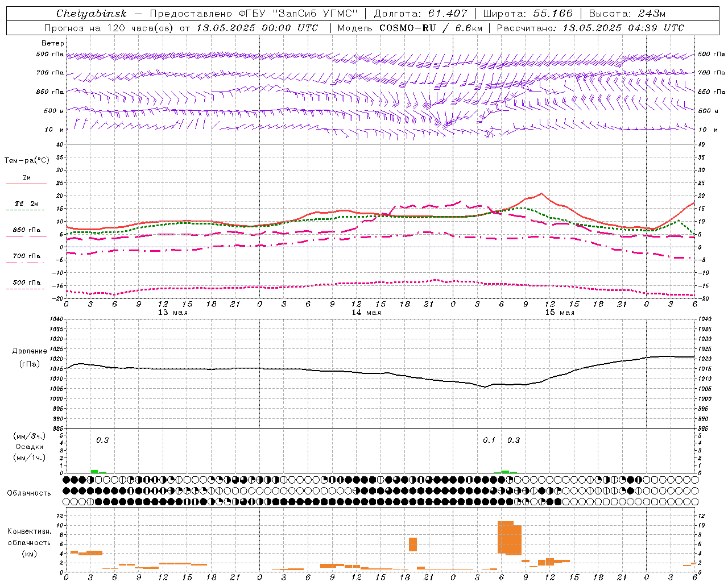728x582 pixels.
Task: Click the '15 мая' date label
Action: [x=560, y=312]
